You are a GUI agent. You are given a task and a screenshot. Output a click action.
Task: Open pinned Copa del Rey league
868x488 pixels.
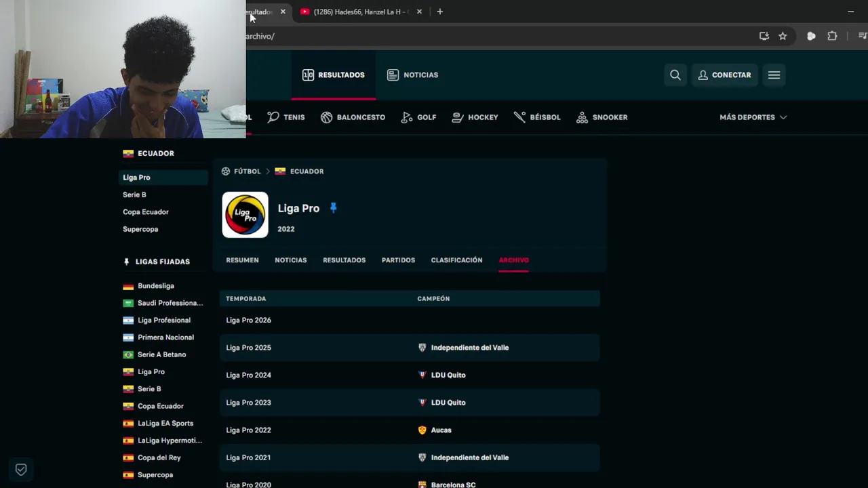159,458
